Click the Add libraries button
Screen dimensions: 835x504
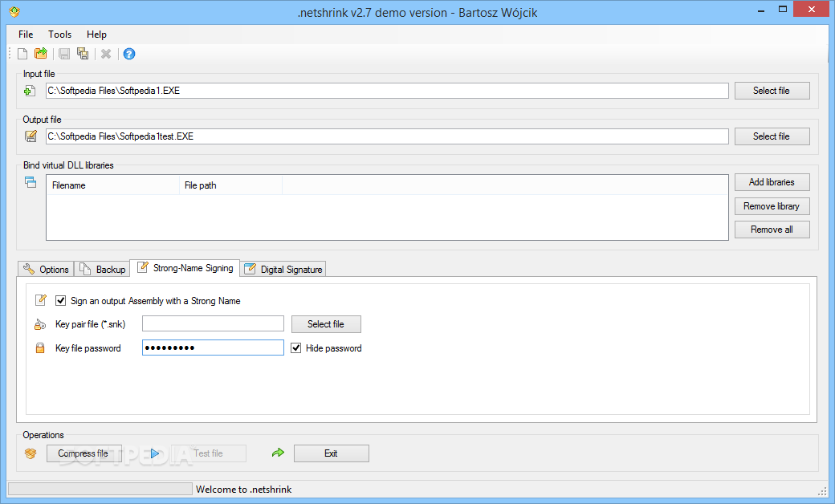(772, 182)
